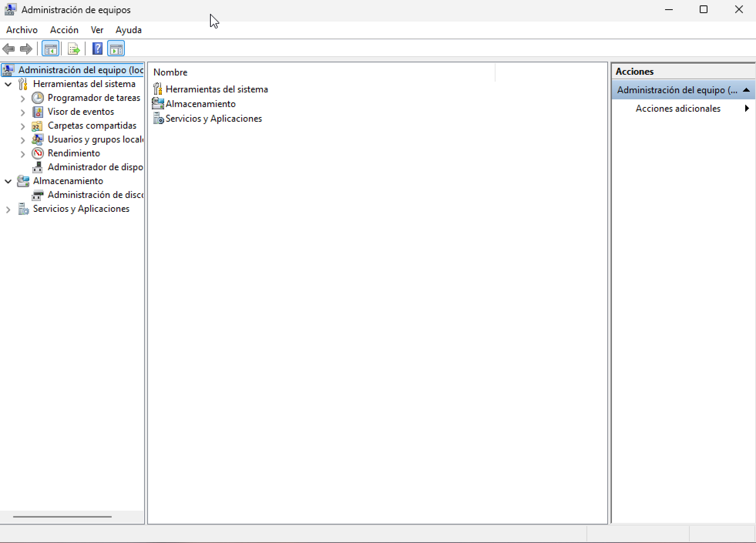Viewport: 756px width, 543px height.
Task: Expand the Rendimiento tree node
Action: [x=23, y=154]
